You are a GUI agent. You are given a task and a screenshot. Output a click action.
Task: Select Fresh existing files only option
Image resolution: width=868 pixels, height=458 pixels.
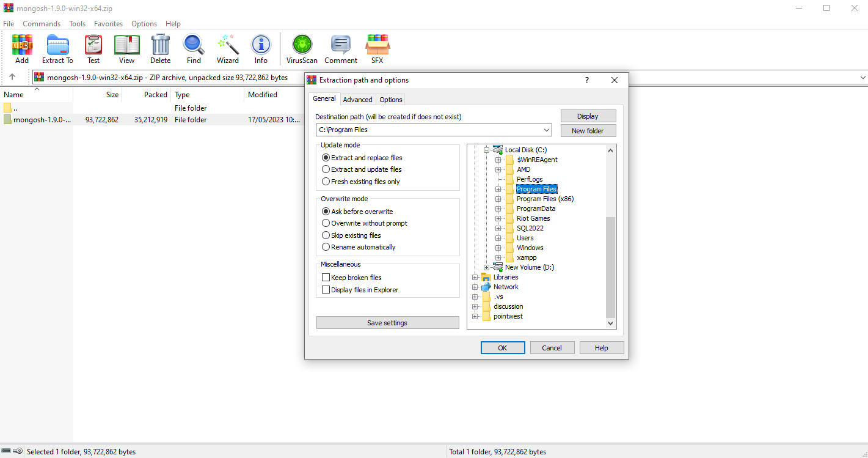pos(326,182)
